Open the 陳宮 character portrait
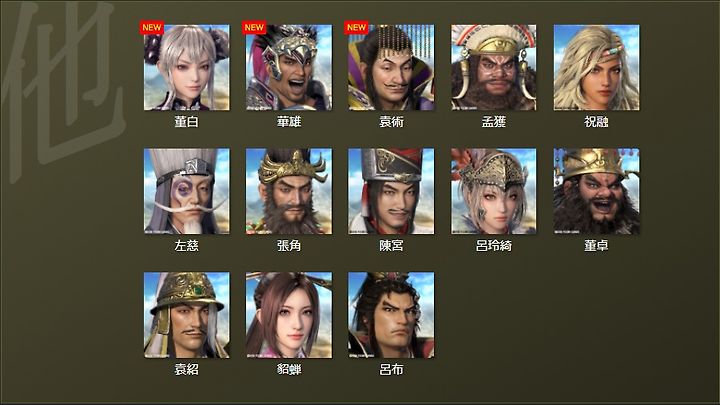This screenshot has width=720, height=405. (391, 191)
